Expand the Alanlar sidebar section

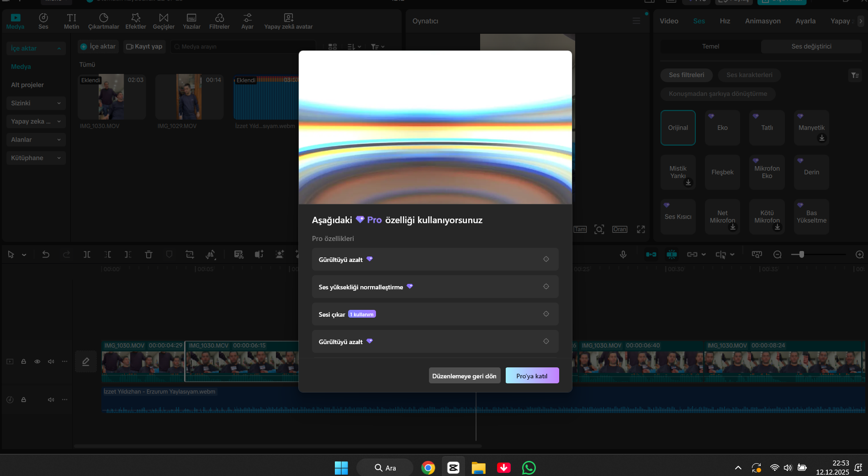click(36, 140)
